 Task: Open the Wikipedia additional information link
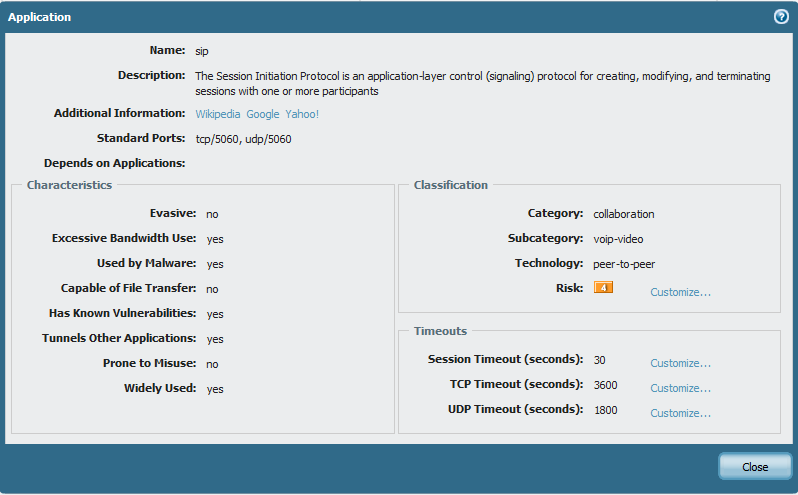218,114
